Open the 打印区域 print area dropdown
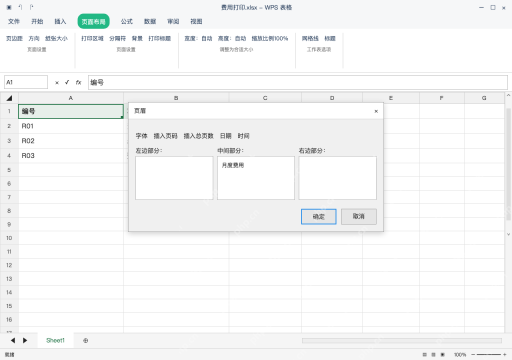 coord(92,39)
